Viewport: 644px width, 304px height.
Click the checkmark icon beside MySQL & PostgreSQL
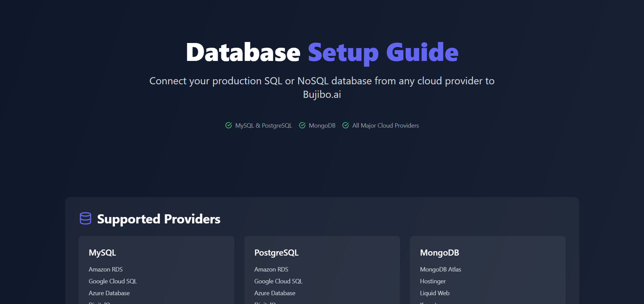coord(229,125)
